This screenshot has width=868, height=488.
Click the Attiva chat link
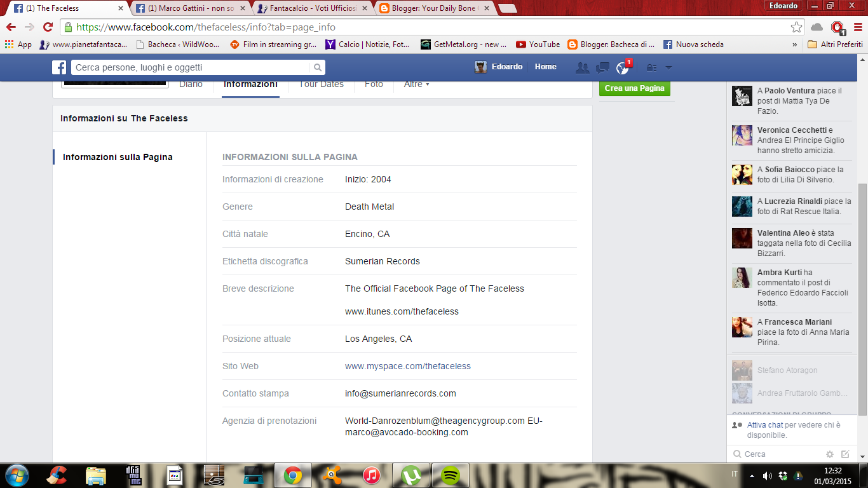765,425
